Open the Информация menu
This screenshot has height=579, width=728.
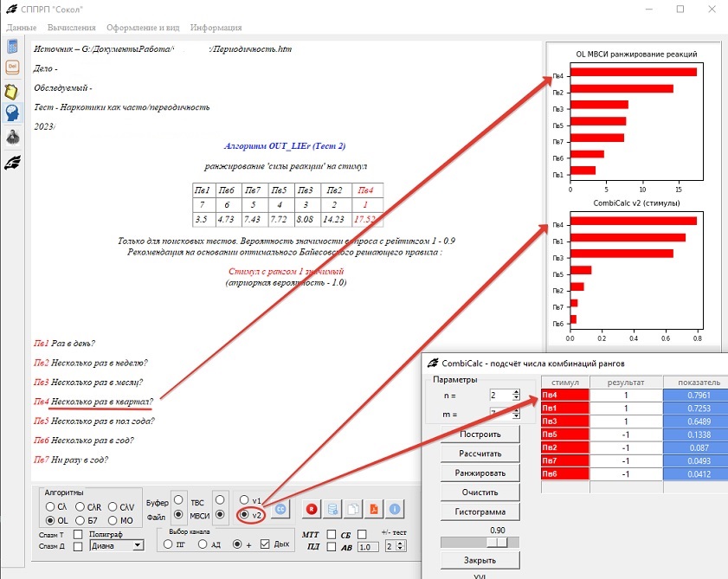tap(216, 28)
